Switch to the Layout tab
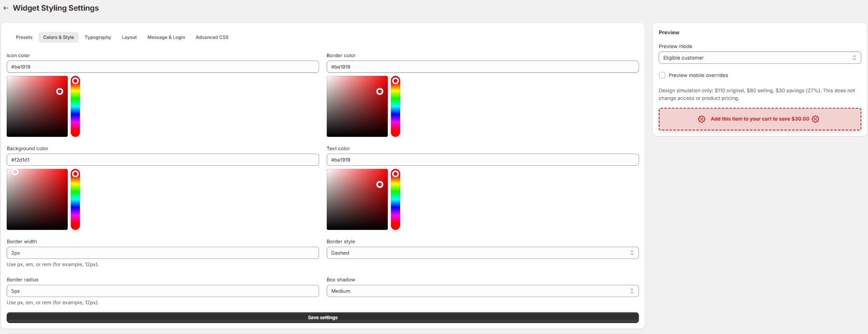 [x=129, y=37]
